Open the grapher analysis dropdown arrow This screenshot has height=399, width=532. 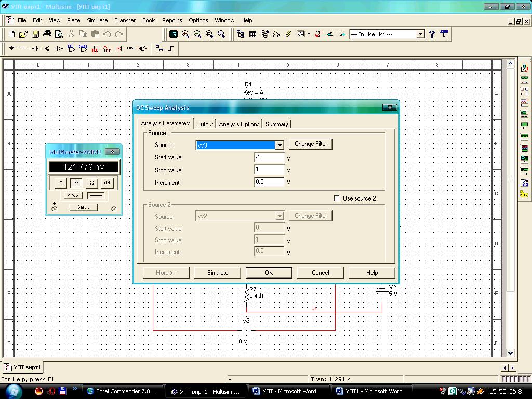(x=309, y=34)
